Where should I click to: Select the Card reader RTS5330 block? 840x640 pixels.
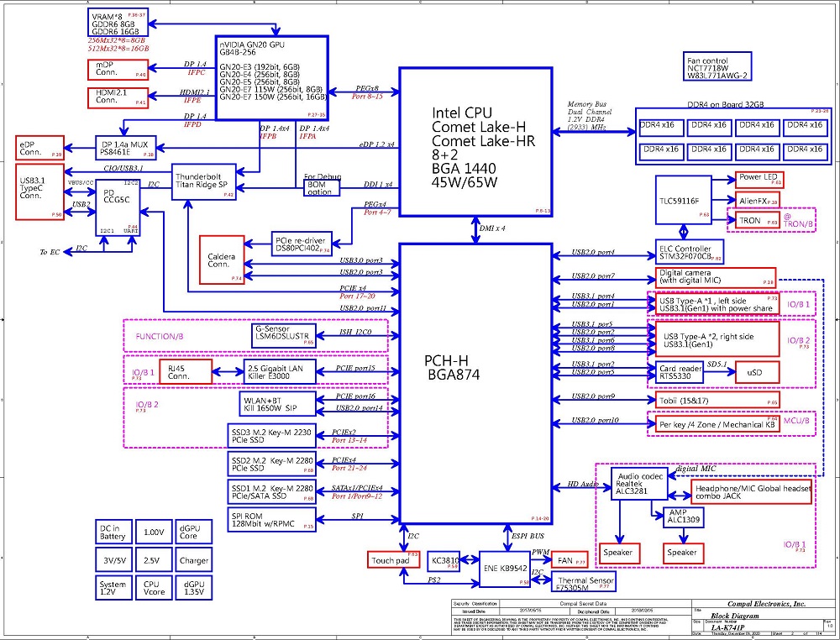(680, 372)
